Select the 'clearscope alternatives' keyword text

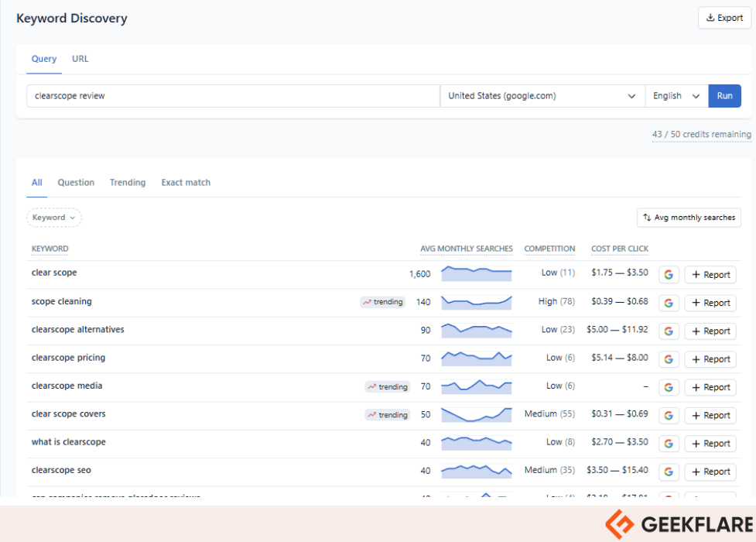77,330
